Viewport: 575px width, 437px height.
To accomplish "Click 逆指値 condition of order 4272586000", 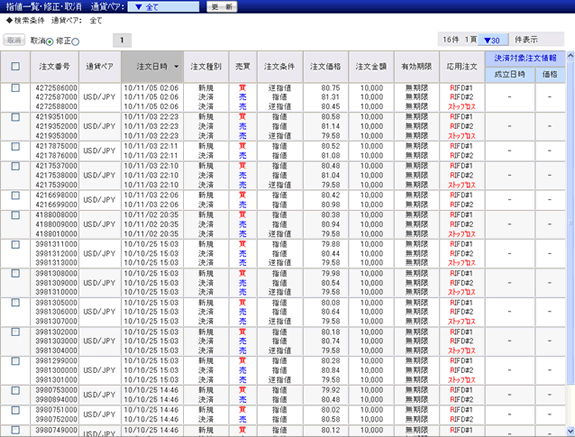I will pyautogui.click(x=279, y=88).
